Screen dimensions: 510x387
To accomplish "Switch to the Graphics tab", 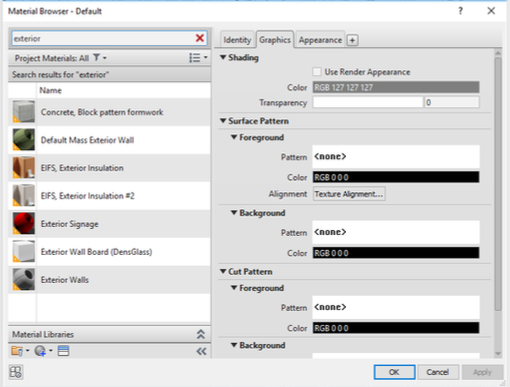I will pyautogui.click(x=275, y=40).
